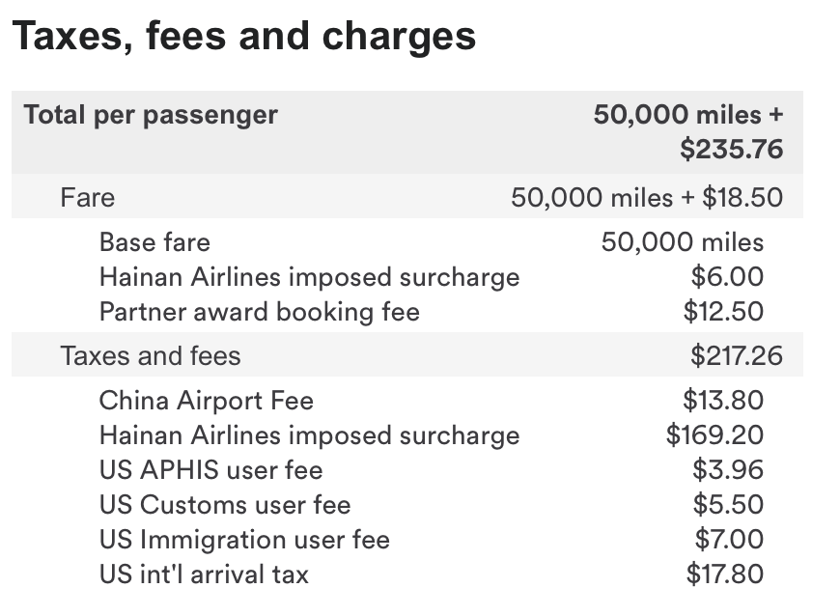This screenshot has height=616, width=840.
Task: Click the $6.00 surcharge amount
Action: (x=727, y=277)
